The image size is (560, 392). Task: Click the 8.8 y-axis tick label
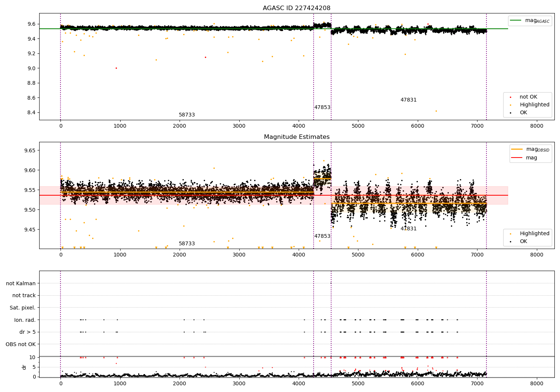coord(31,83)
